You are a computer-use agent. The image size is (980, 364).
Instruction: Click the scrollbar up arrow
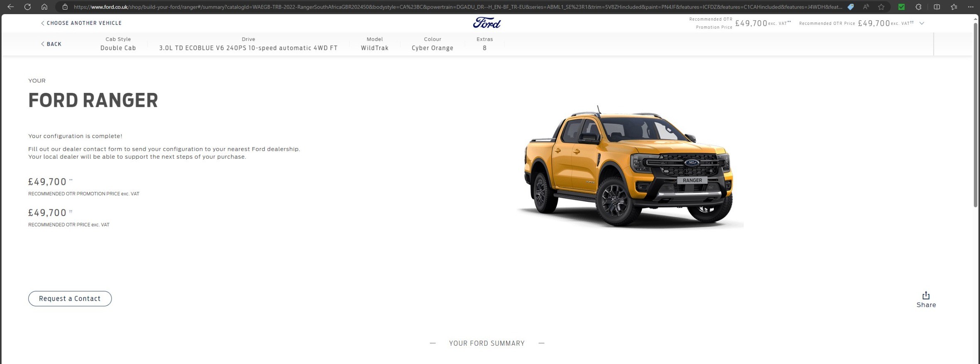click(x=975, y=19)
